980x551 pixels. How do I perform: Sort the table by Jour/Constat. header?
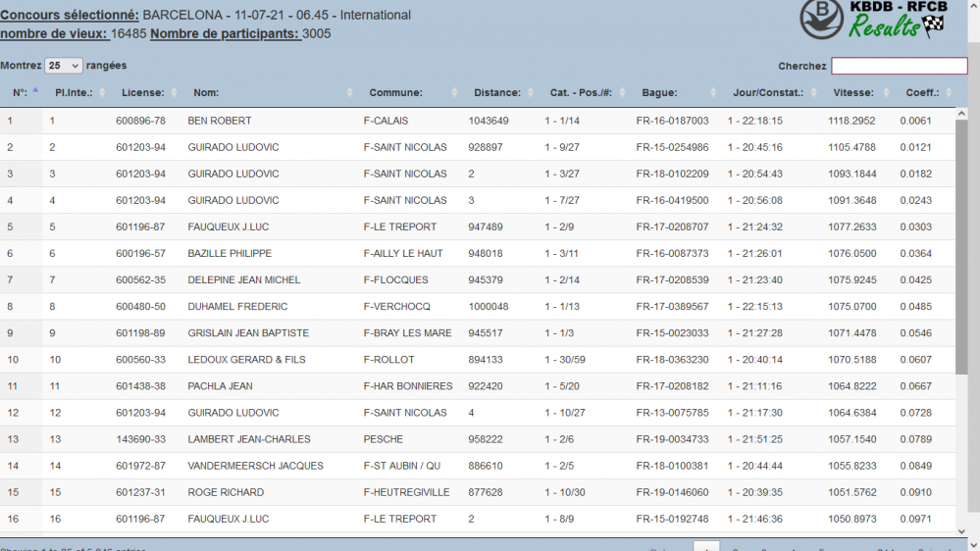coord(767,93)
